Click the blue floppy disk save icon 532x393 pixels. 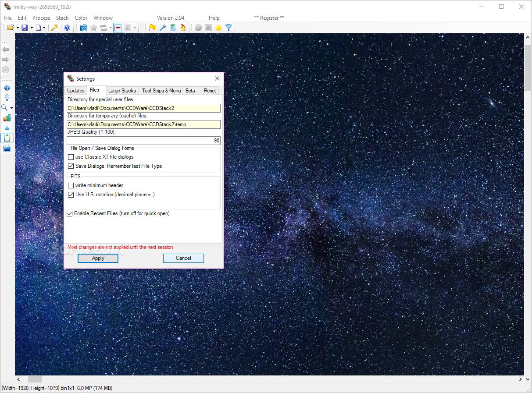pos(25,28)
